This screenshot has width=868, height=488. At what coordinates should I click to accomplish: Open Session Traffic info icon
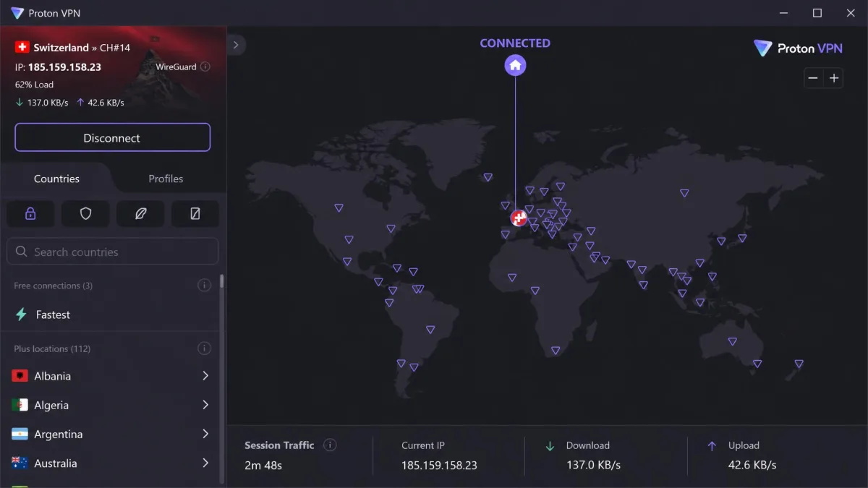coord(330,445)
